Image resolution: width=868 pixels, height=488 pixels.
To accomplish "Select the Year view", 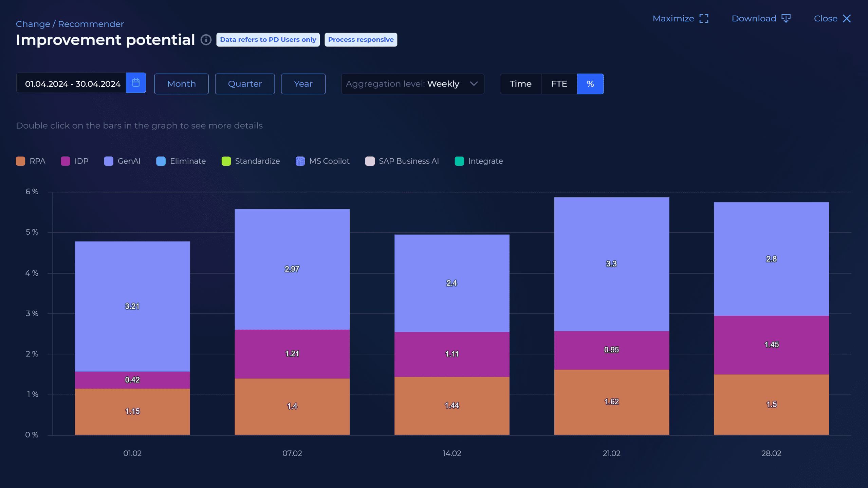I will tap(303, 83).
